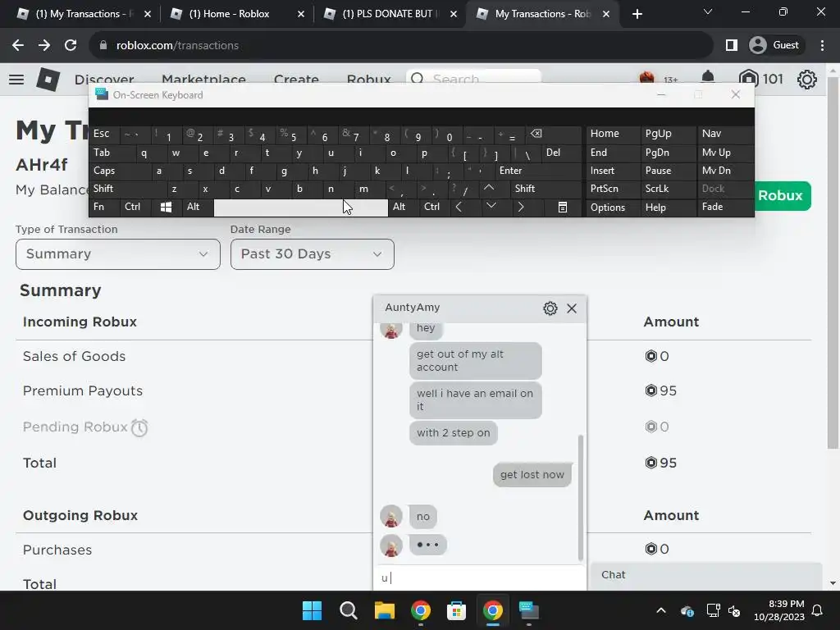This screenshot has width=840, height=630.
Task: Click the backspace key on On-Screen Keyboard
Action: (x=536, y=134)
